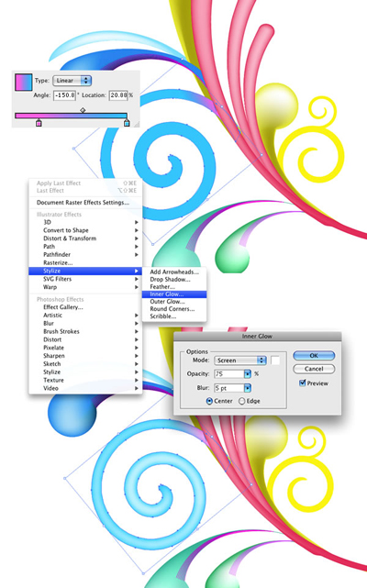The image size is (367, 588).
Task: Select highlighted Stylize in Illustrator Effects
Action: click(x=85, y=271)
